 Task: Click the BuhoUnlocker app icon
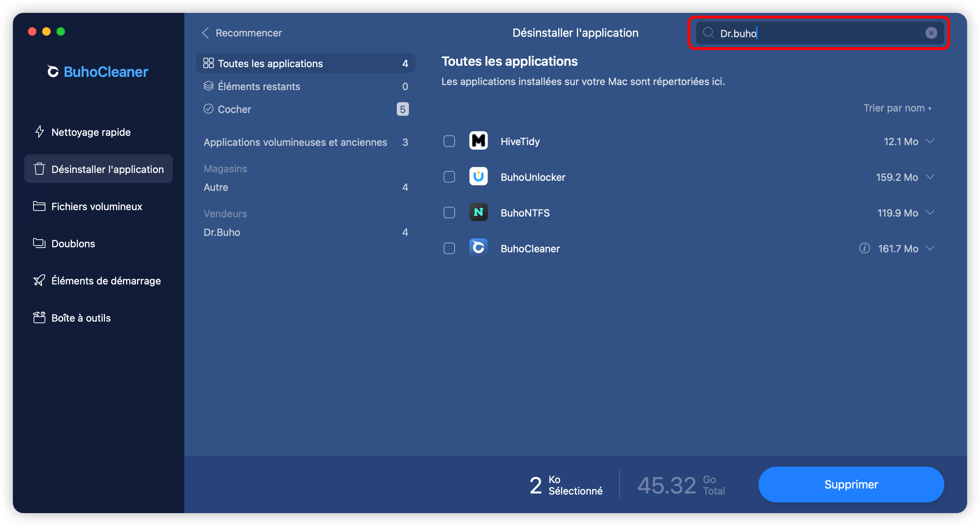pos(478,177)
